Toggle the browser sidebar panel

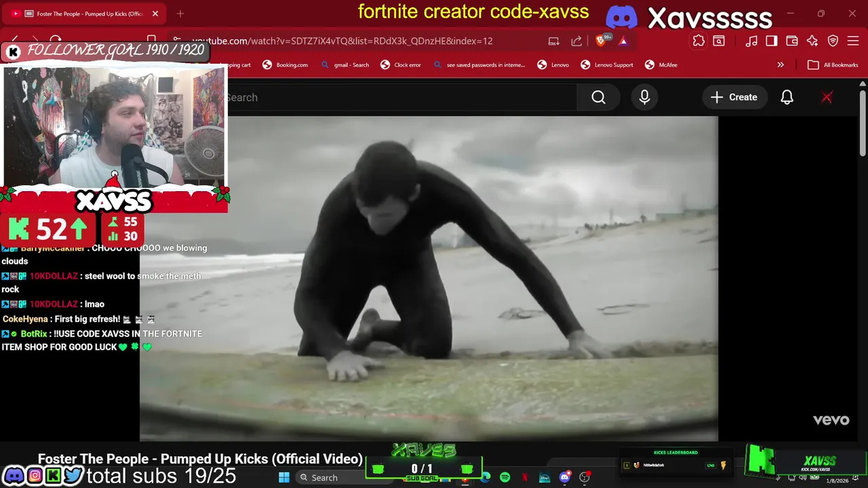pos(772,41)
